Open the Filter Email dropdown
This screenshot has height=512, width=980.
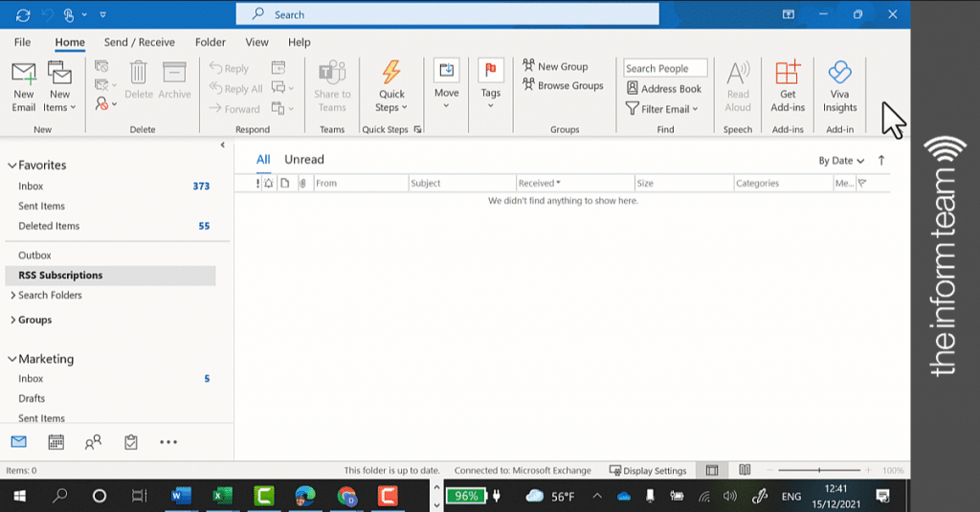(662, 109)
